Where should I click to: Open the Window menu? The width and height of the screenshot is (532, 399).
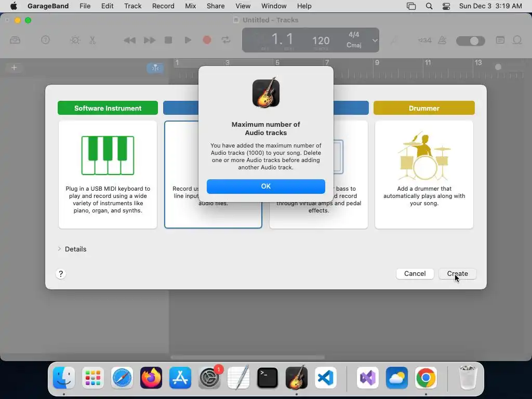[274, 6]
